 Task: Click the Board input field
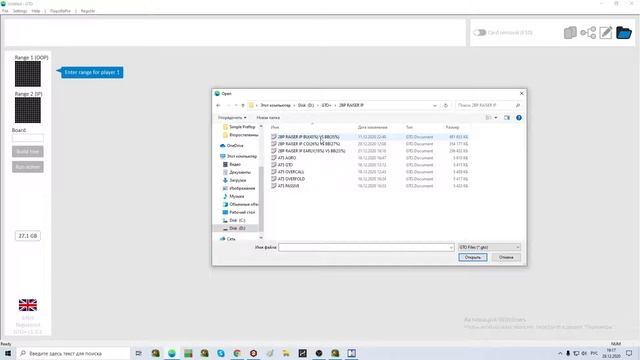pos(28,138)
